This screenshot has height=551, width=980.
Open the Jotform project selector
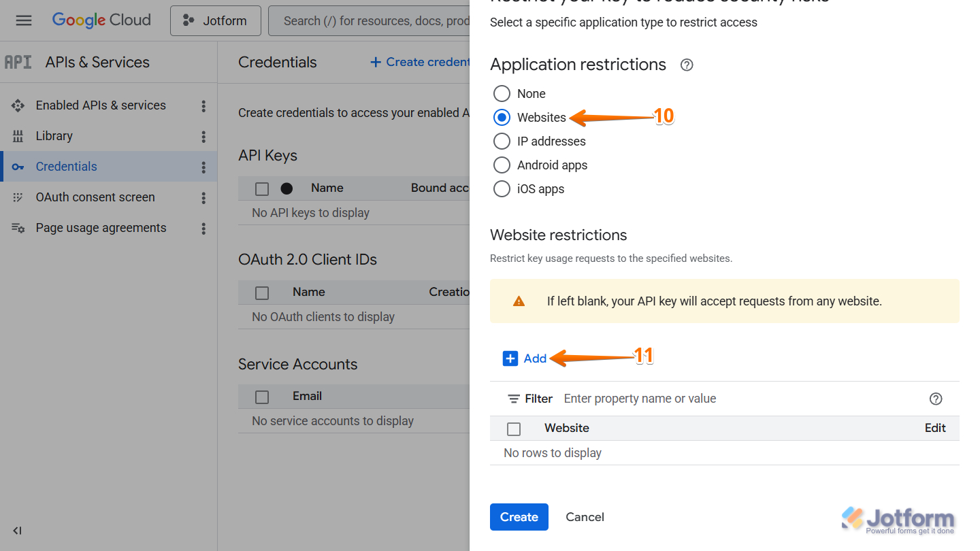215,20
